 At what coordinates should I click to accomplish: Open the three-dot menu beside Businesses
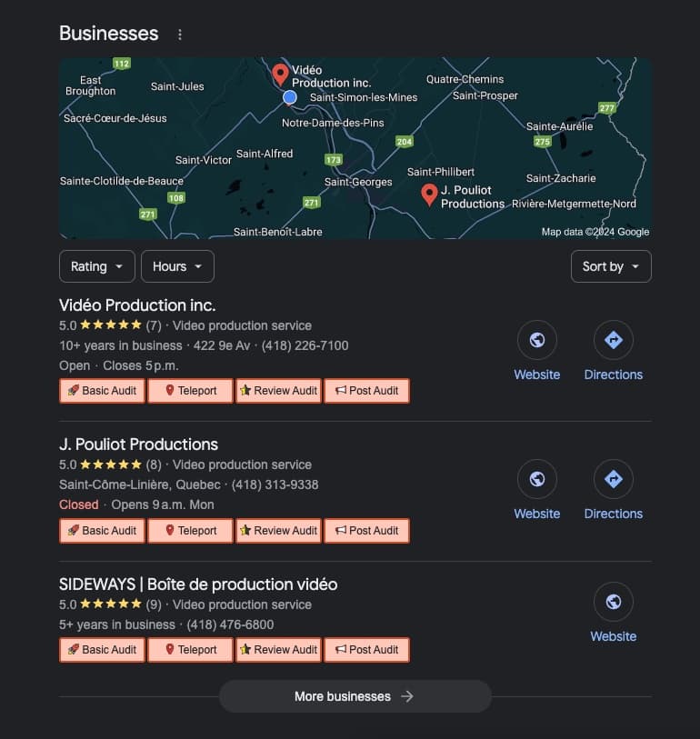click(x=180, y=35)
